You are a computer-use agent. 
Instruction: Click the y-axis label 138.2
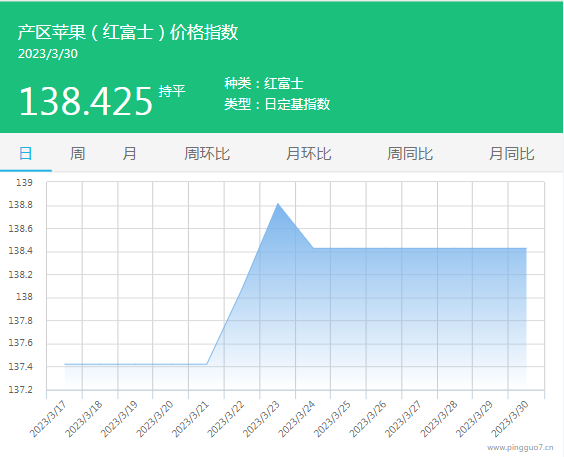(x=21, y=275)
